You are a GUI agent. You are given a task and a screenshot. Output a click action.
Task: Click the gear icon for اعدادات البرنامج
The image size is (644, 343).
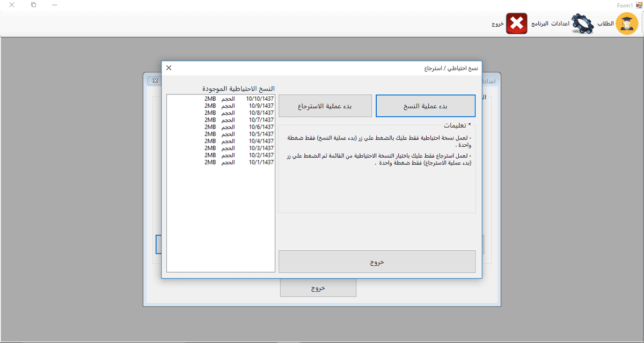click(x=583, y=24)
